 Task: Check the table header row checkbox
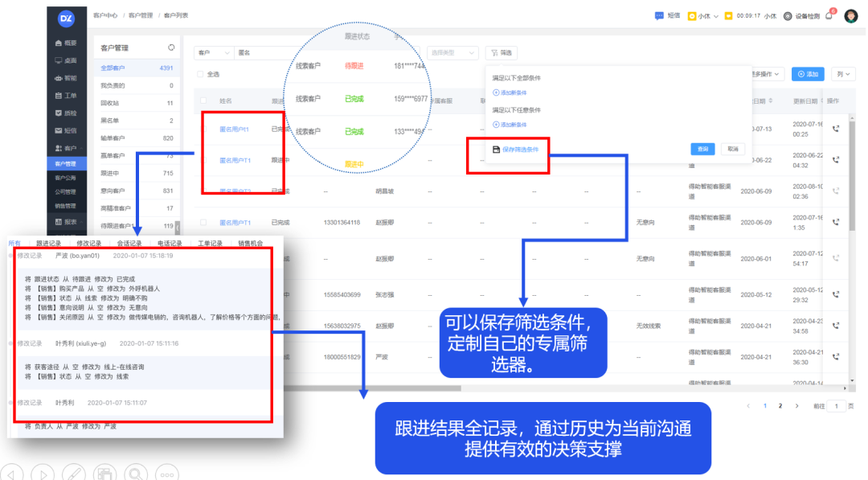pos(204,101)
